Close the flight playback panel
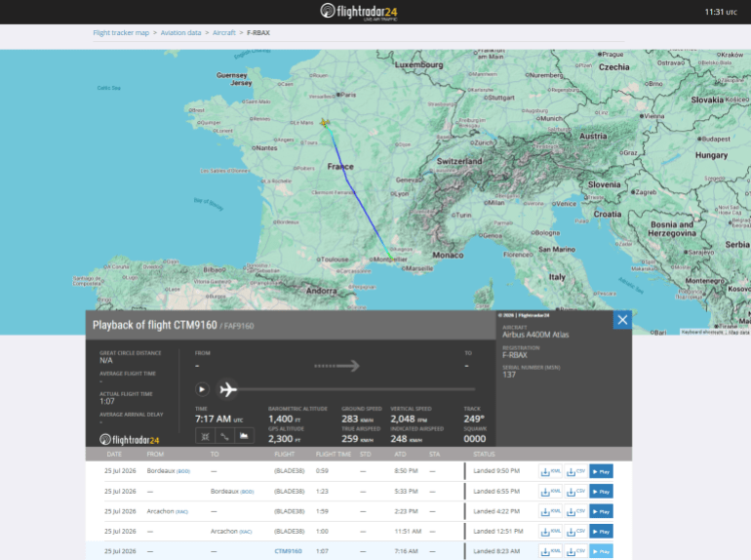This screenshot has height=560, width=751. pos(622,320)
